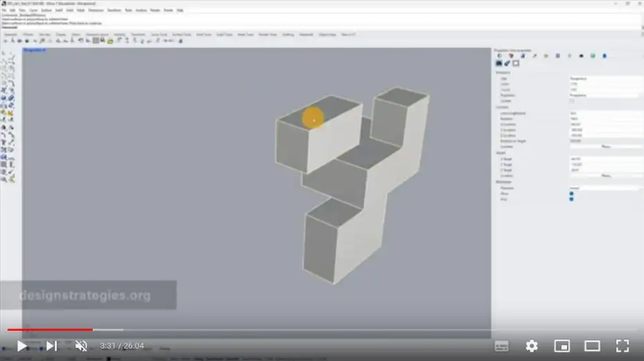Toggle video subtitles
This screenshot has height=361, width=644.
501,346
